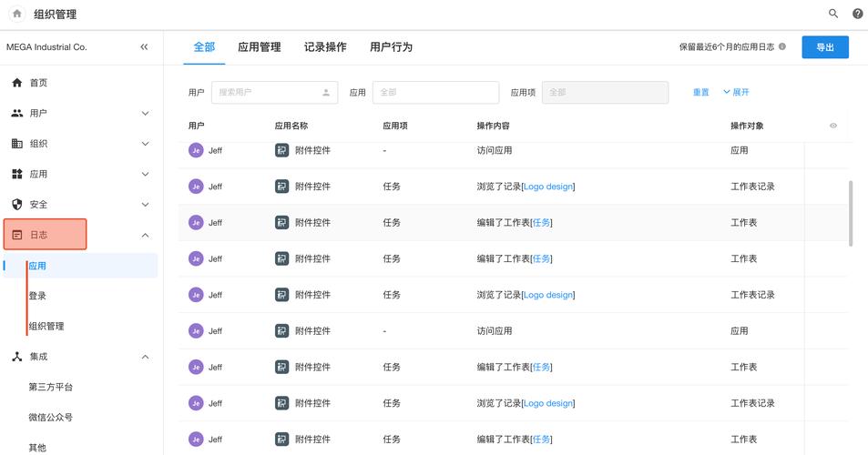Viewport: 868px width, 455px height.
Task: Switch to the 应用管理 tab
Action: pyautogui.click(x=259, y=47)
